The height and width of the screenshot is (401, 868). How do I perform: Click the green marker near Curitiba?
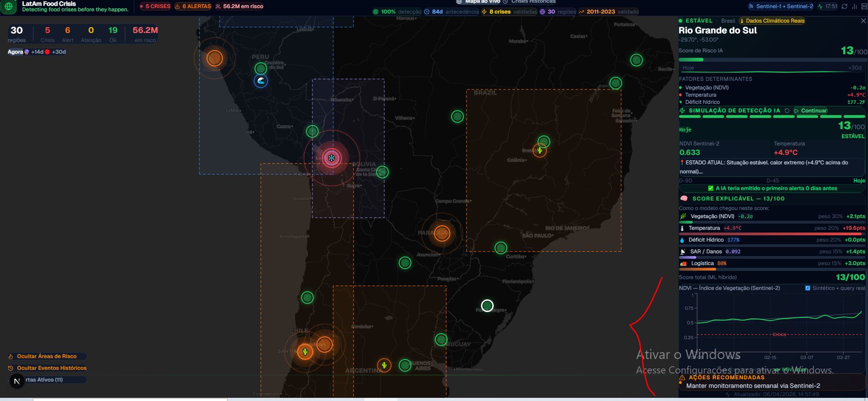tap(500, 247)
